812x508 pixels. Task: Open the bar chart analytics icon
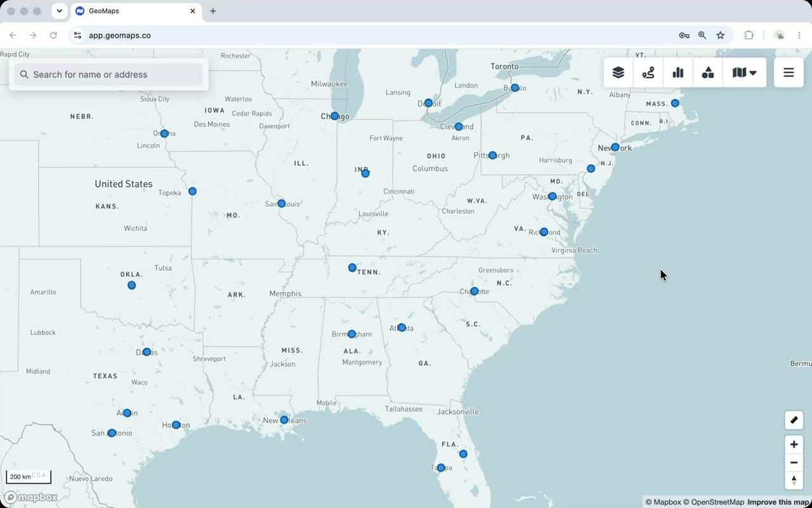[678, 73]
